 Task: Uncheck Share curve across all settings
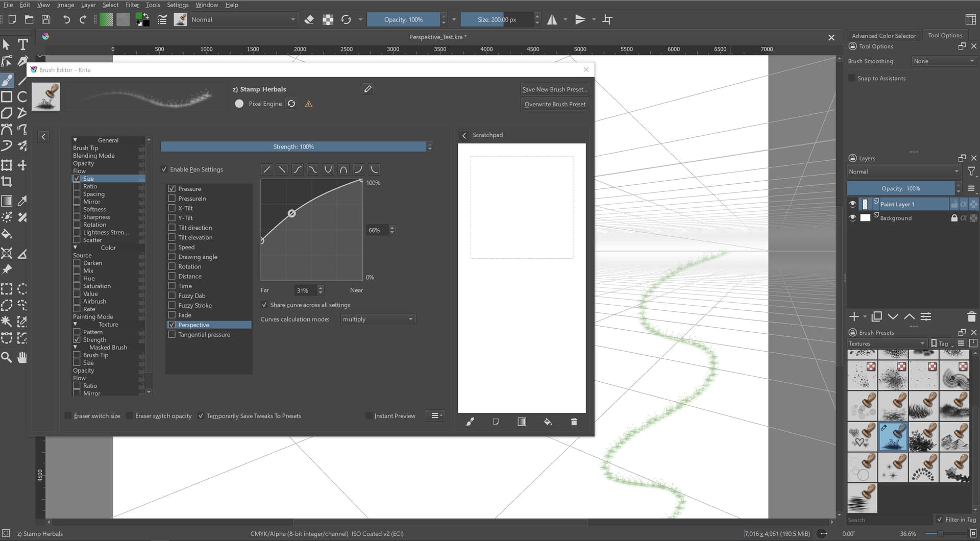[x=264, y=305]
